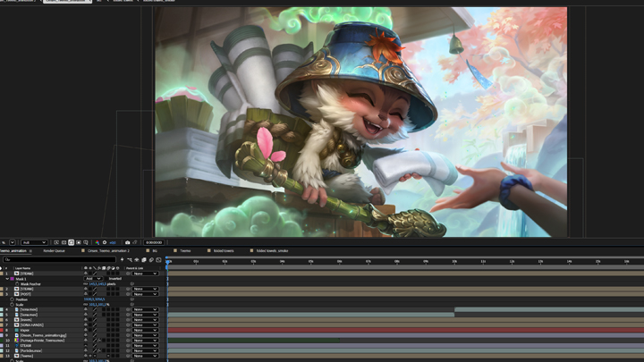644x362 pixels.
Task: Toggle Hide Shy Layers in timeline
Action: [x=137, y=259]
